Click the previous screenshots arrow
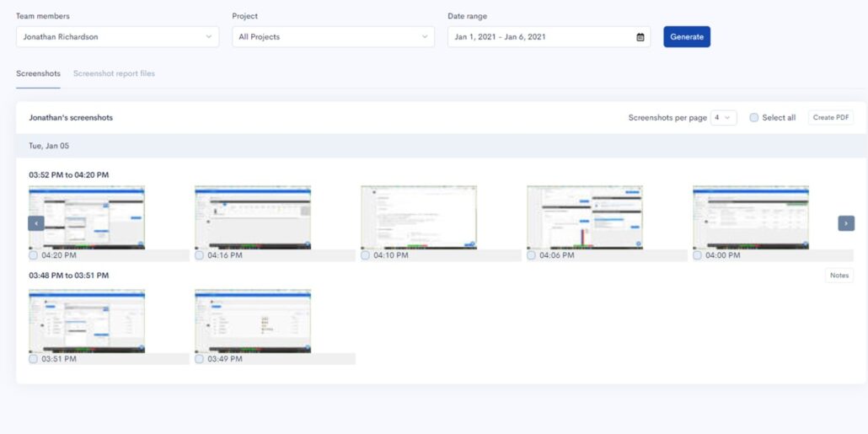This screenshot has height=434, width=868. [36, 223]
